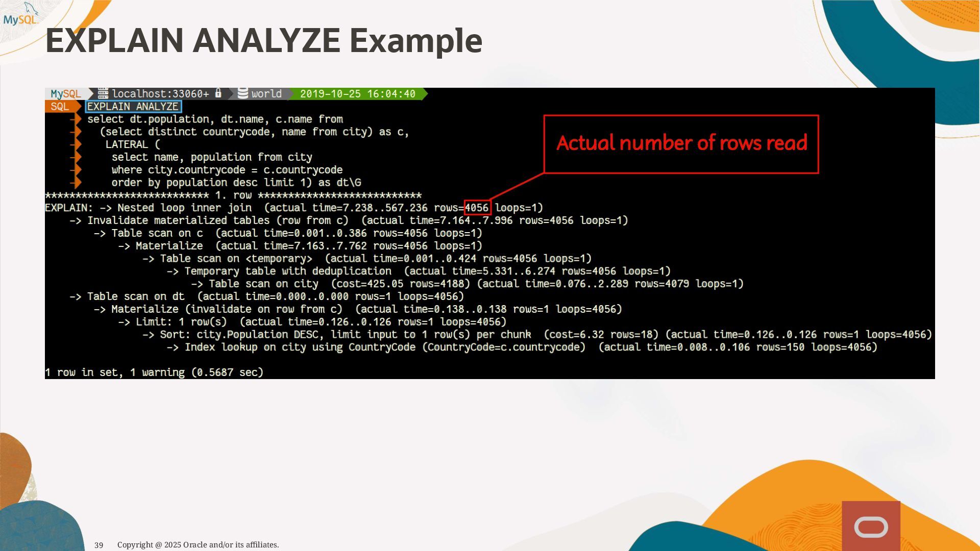This screenshot has height=551, width=980.
Task: Click the server icon before localhost:33060+
Action: pos(103,93)
